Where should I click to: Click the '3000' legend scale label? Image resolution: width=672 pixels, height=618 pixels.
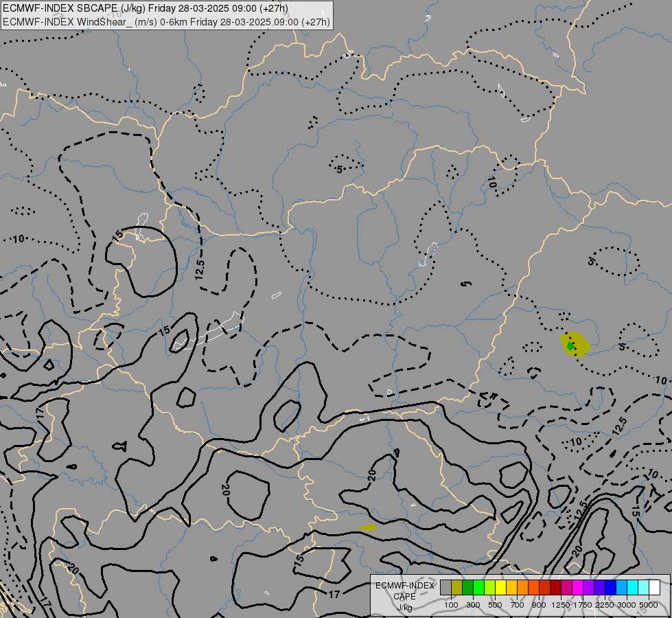(x=627, y=605)
